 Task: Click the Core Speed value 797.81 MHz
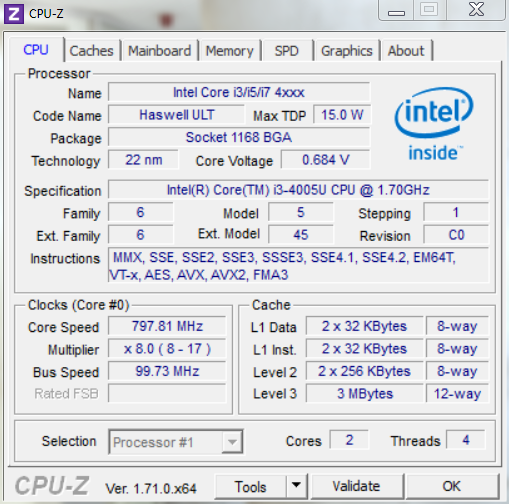coord(167,326)
